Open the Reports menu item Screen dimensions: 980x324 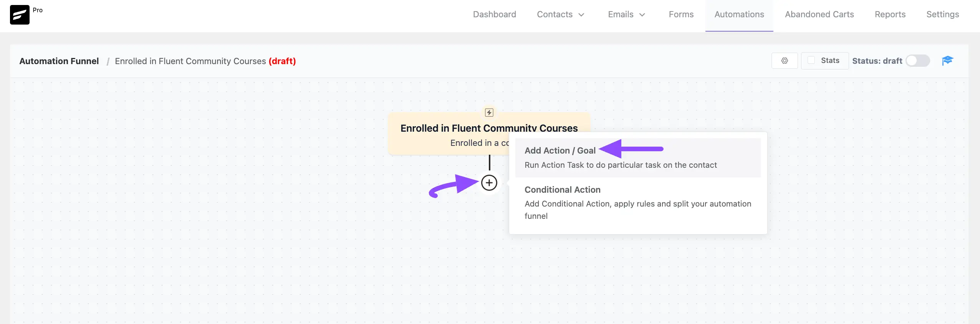click(890, 14)
